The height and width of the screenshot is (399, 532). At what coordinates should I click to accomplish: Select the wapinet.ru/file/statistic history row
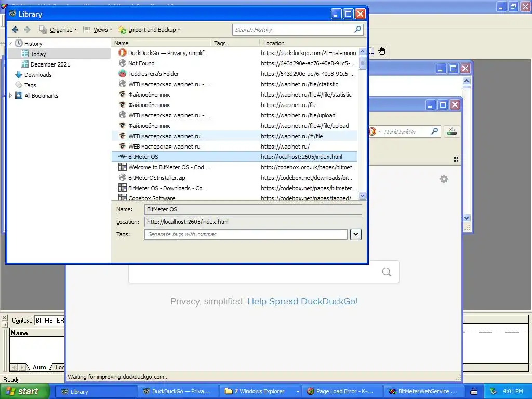click(x=234, y=84)
